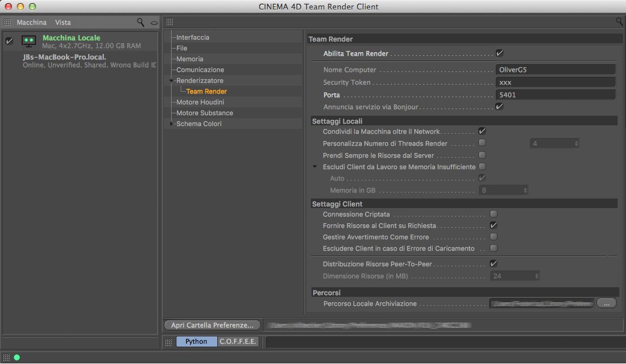The width and height of the screenshot is (626, 364).
Task: Click the Memoria in GB stepper arrows
Action: pos(525,191)
